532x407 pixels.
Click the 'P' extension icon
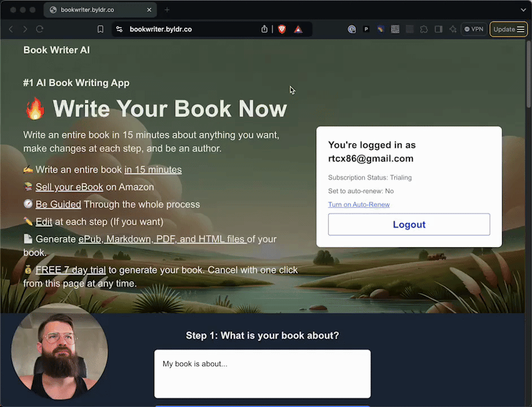coord(366,29)
